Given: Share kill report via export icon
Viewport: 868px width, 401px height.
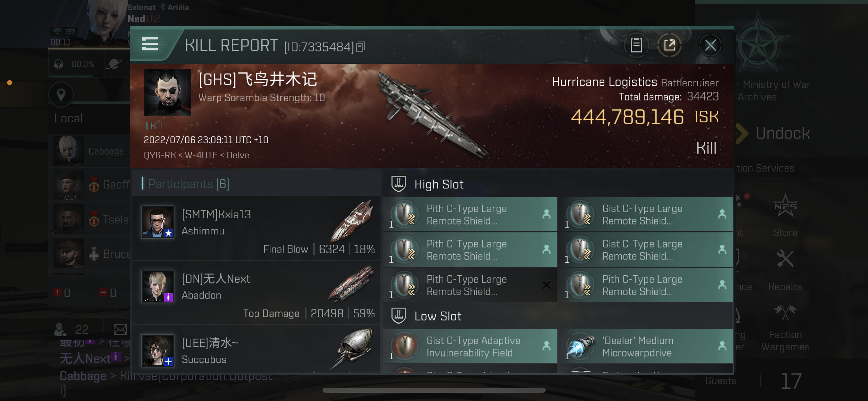Looking at the screenshot, I should (670, 45).
